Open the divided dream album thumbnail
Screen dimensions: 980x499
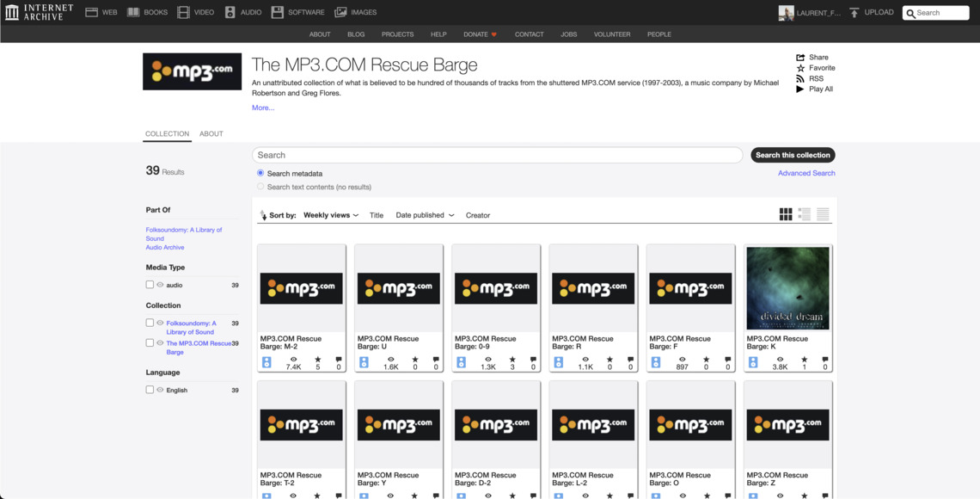coord(787,287)
